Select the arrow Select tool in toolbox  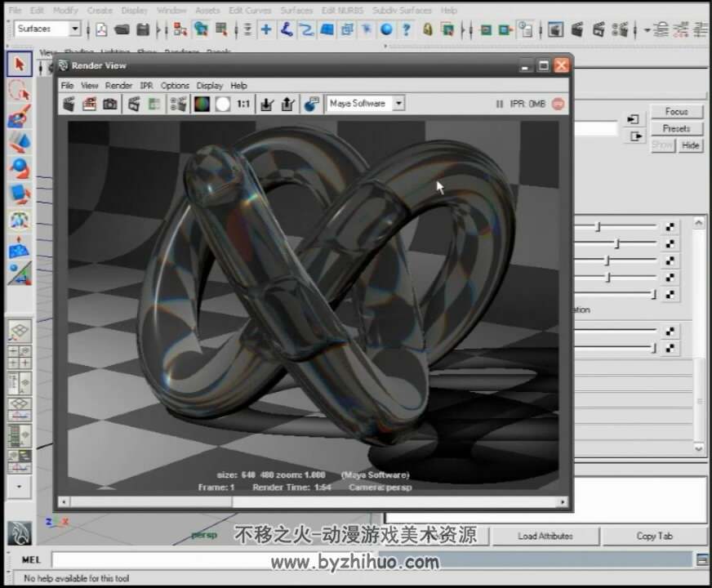point(20,64)
